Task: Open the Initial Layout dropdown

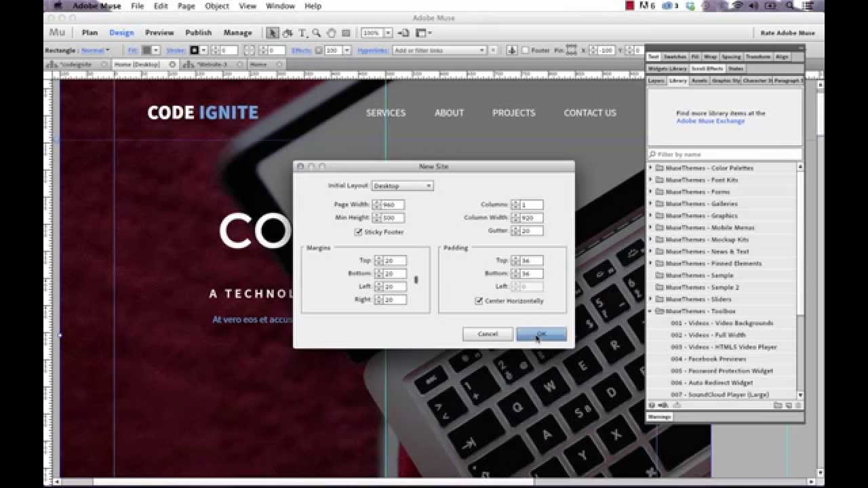Action: tap(402, 186)
